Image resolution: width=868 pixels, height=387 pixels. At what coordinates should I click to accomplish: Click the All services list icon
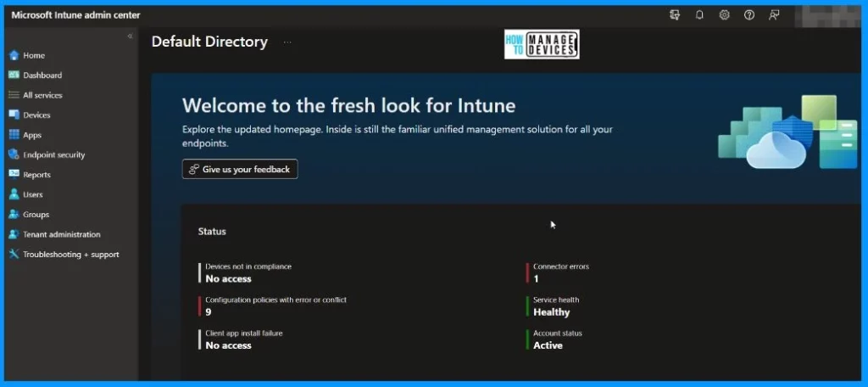click(x=14, y=95)
